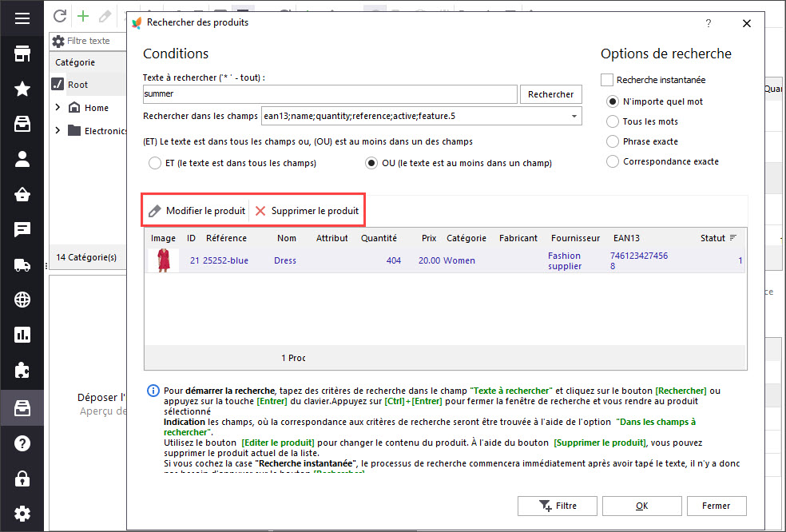Screen dimensions: 786x532
Task: Click Modifier le produit
Action: (x=197, y=211)
